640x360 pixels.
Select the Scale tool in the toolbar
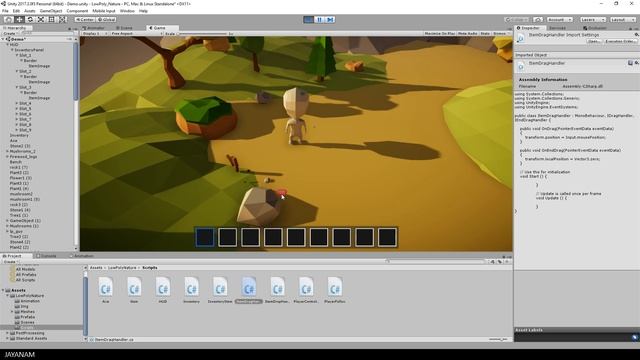point(41,19)
